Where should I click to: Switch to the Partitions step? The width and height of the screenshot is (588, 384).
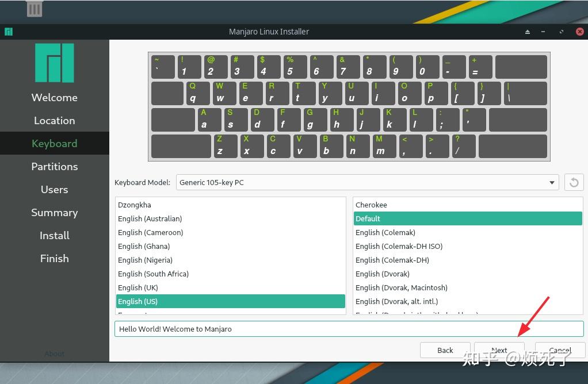tap(54, 166)
